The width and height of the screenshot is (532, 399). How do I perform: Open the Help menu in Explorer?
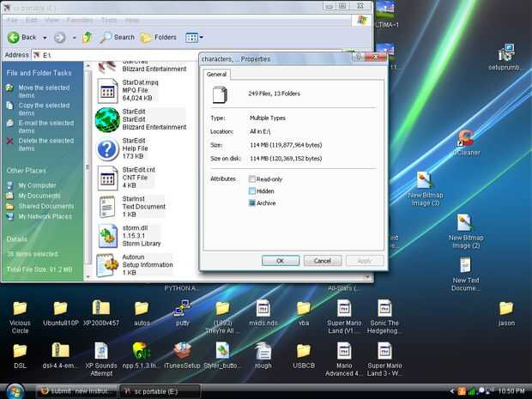click(x=131, y=20)
